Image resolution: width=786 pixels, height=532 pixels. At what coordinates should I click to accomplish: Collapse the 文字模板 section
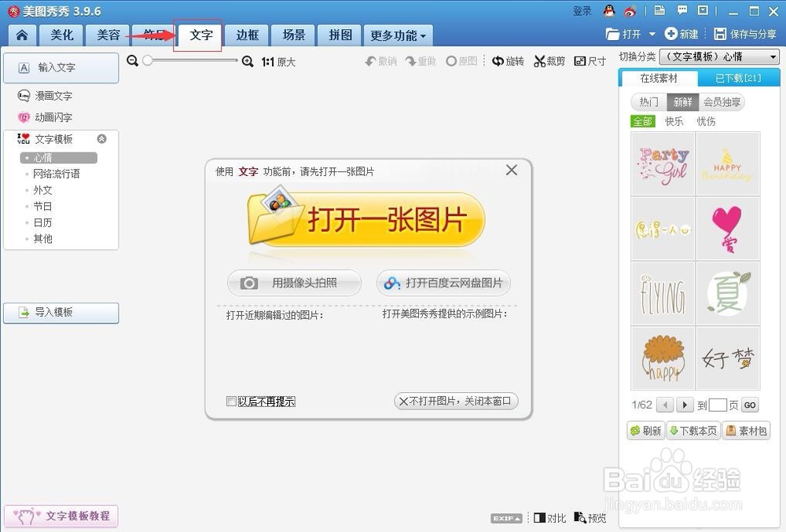click(101, 139)
